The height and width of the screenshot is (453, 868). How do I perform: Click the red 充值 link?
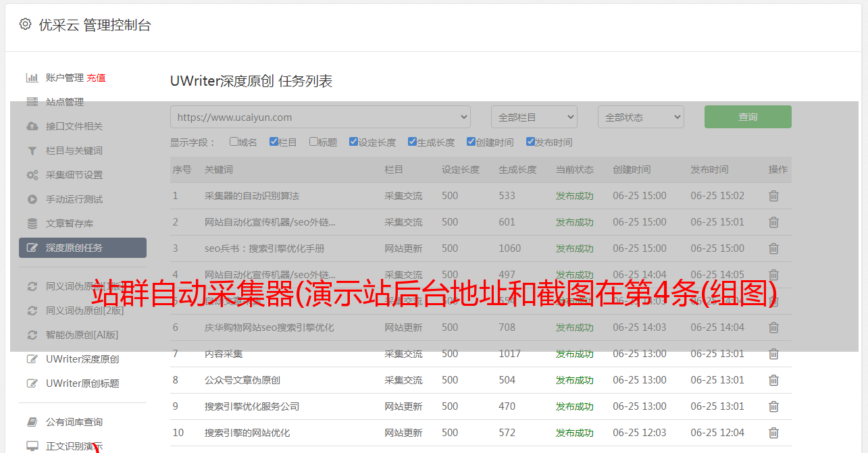(96, 78)
